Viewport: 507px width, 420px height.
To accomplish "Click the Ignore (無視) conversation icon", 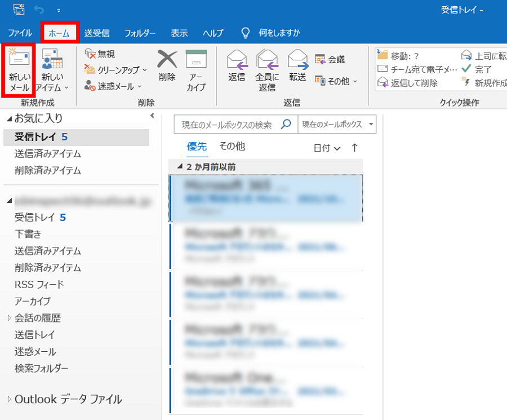I will click(x=90, y=54).
